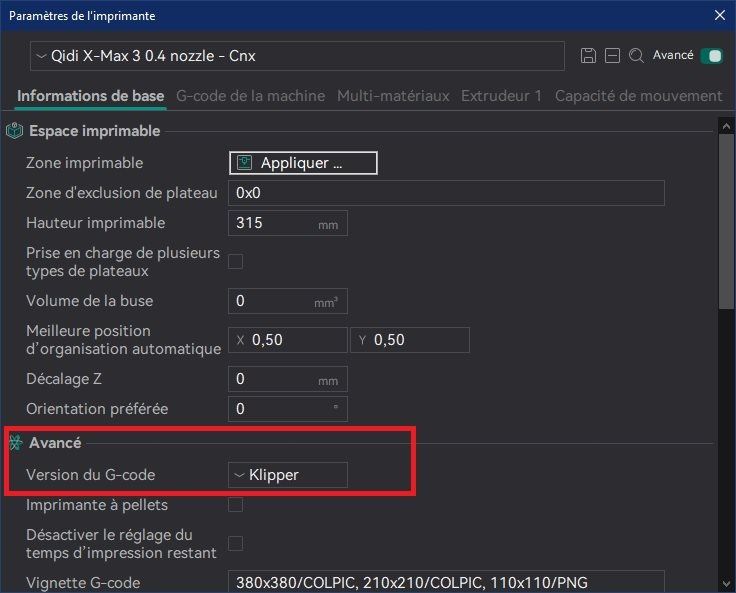Click the Vignette G-code label

coord(83,583)
